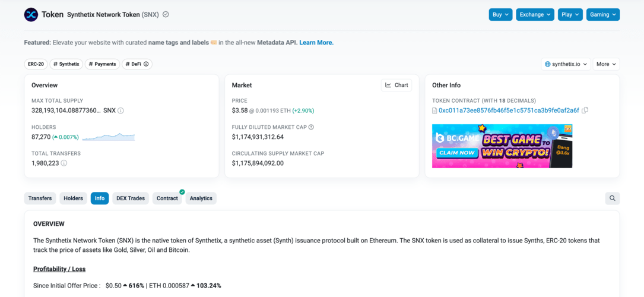Screen dimensions: 644x297
Task: Click the holders sparkline chart
Action: tap(109, 137)
